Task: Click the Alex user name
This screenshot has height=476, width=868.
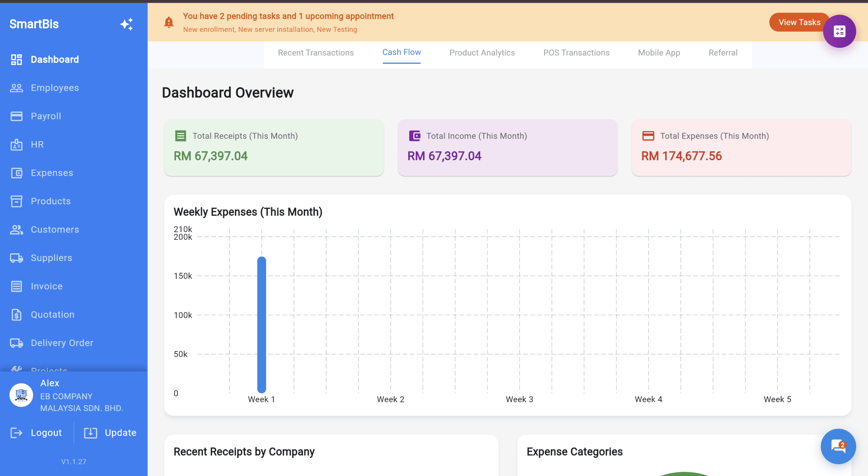Action: [x=50, y=383]
